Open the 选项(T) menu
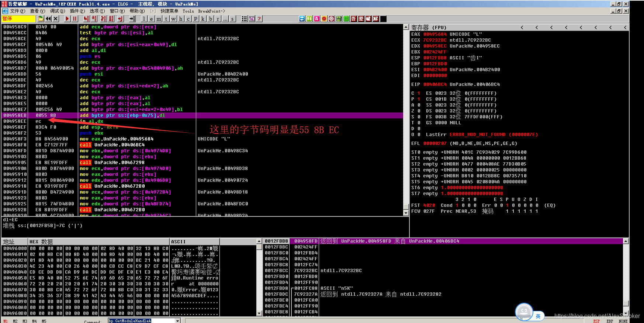The height and width of the screenshot is (323, 644). (97, 11)
